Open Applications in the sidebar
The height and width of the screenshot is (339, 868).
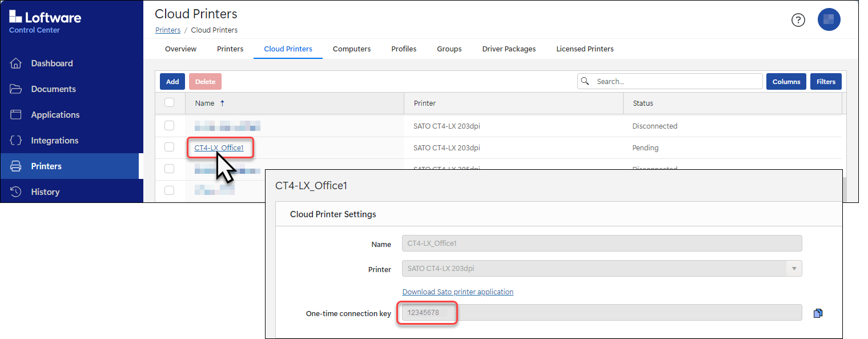point(55,115)
